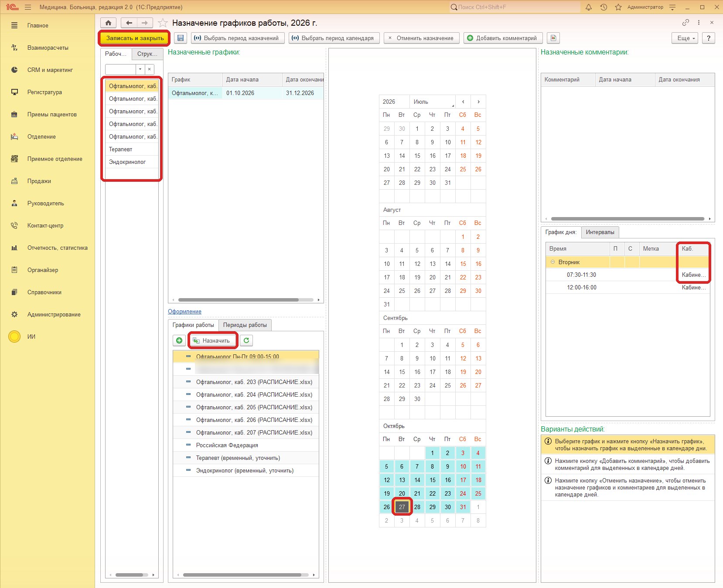Save using the floppy disk icon
This screenshot has width=723, height=588.
click(x=181, y=38)
